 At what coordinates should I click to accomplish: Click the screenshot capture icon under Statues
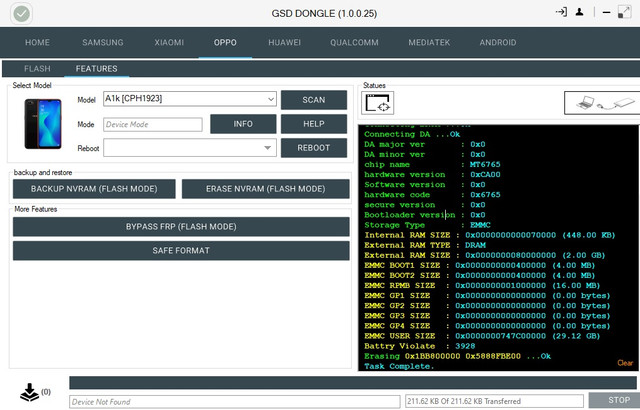pos(380,102)
